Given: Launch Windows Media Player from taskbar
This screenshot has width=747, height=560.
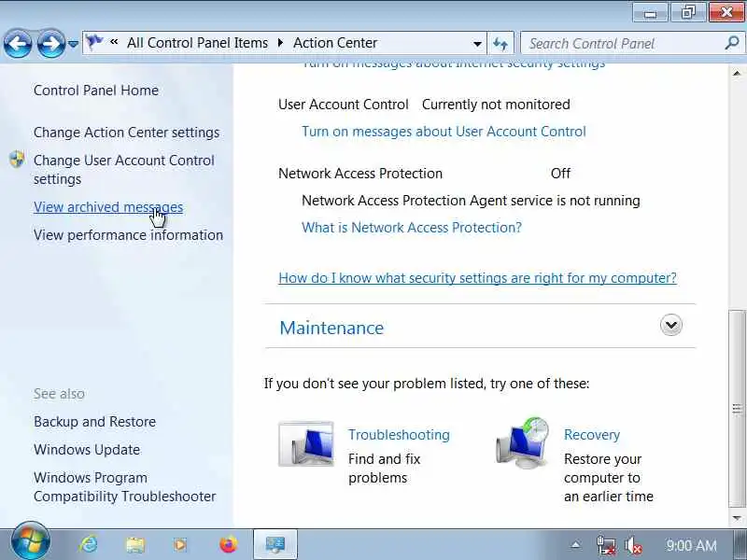Looking at the screenshot, I should tap(180, 544).
